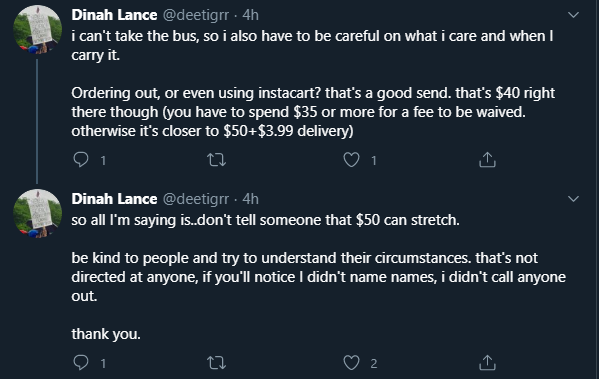Open Dinah Lance profile from first tweet
Image resolution: width=599 pixels, height=379 pixels.
(114, 15)
